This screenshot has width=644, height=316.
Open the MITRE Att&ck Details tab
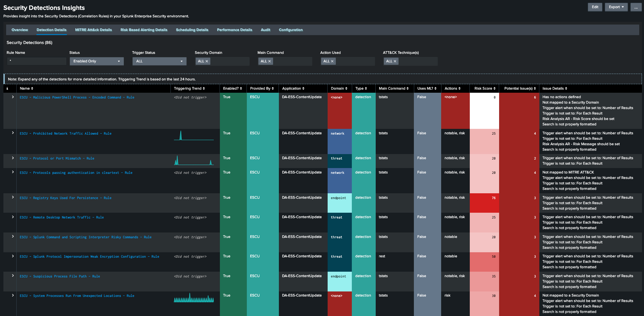point(93,30)
